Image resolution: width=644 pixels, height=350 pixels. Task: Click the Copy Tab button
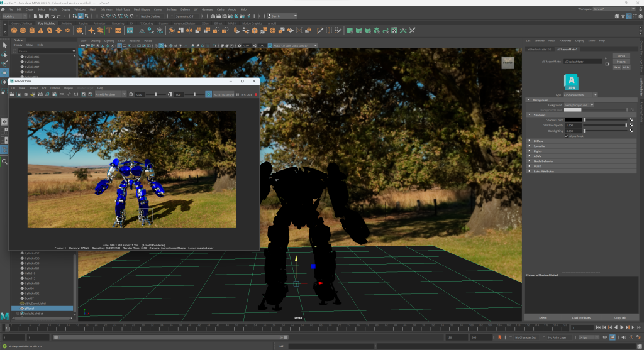tap(620, 317)
